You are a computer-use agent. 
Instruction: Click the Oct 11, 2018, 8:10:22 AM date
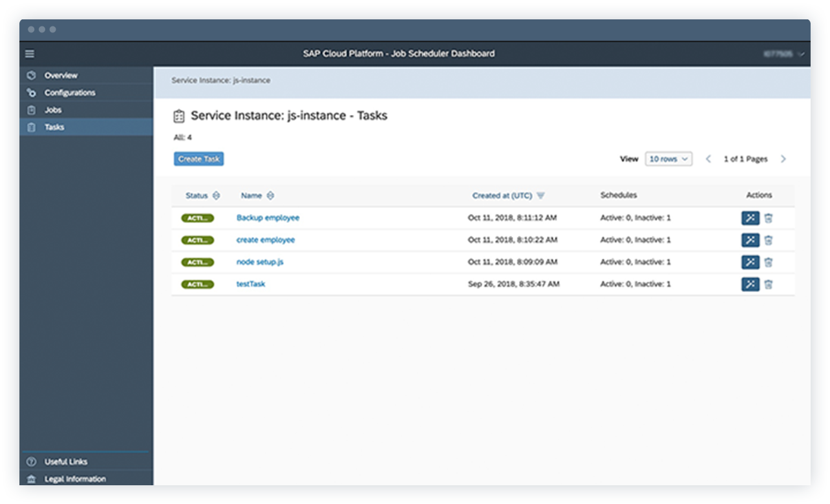tap(512, 240)
